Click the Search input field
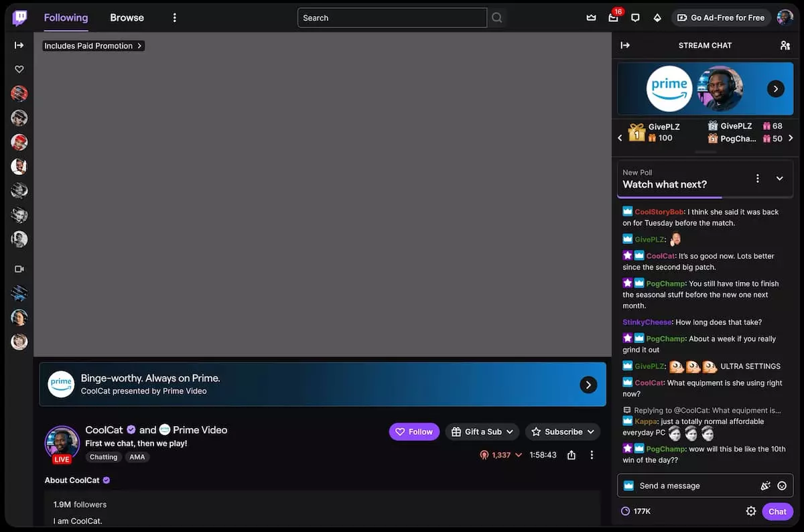The height and width of the screenshot is (532, 804). click(x=392, y=18)
